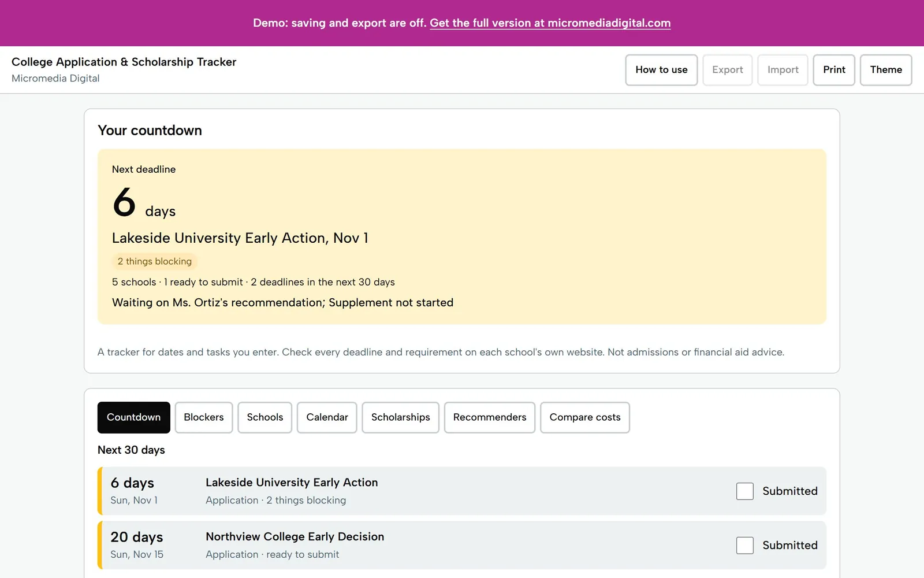Select the Countdown tab

[x=133, y=417]
